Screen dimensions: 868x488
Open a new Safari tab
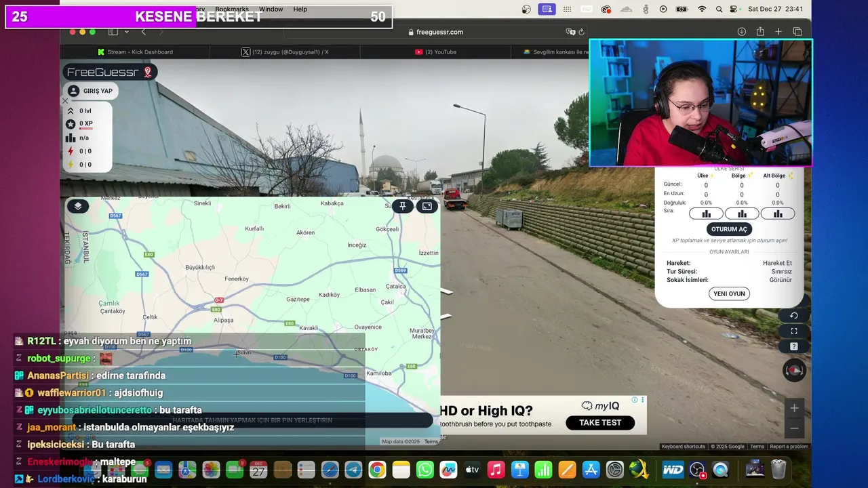pos(778,32)
